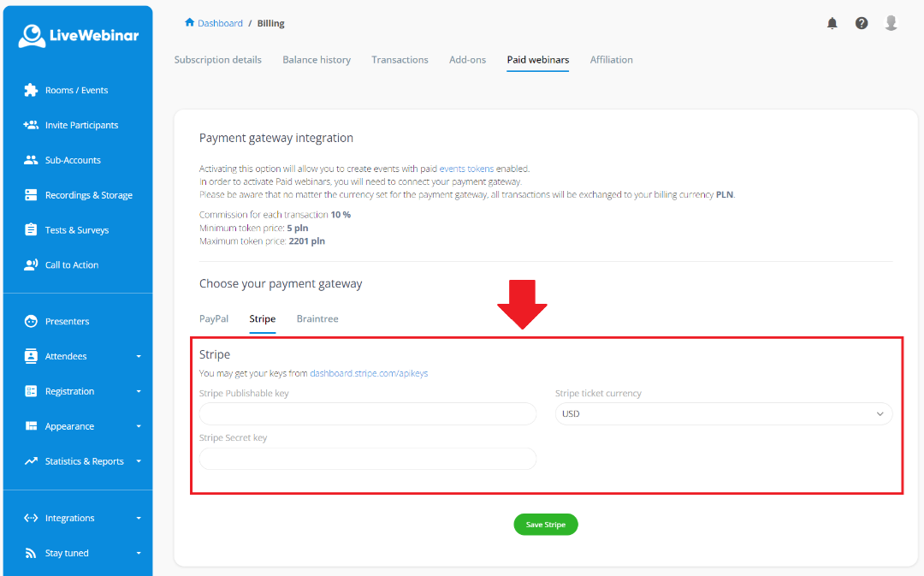Click the Stripe Publishable key field
The image size is (924, 576).
(x=367, y=414)
